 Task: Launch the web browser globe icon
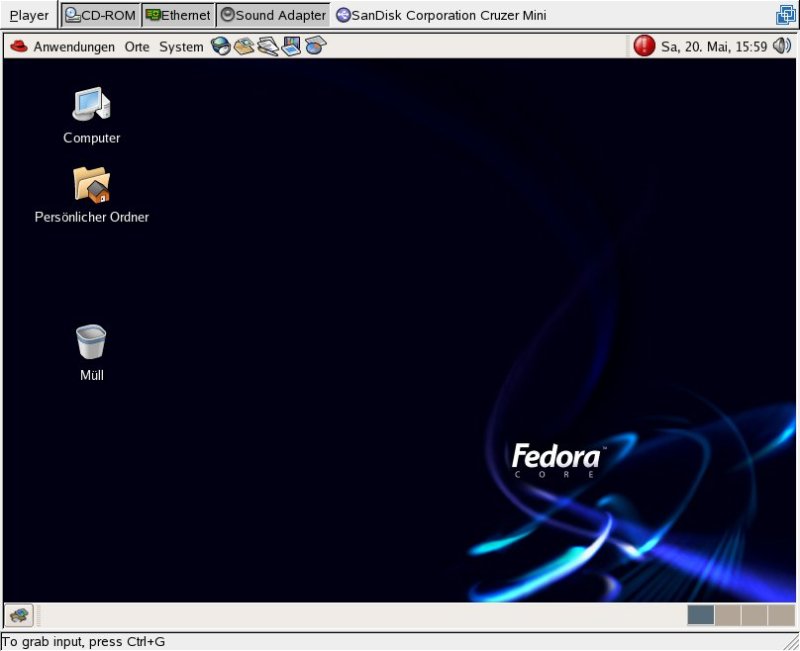point(221,46)
